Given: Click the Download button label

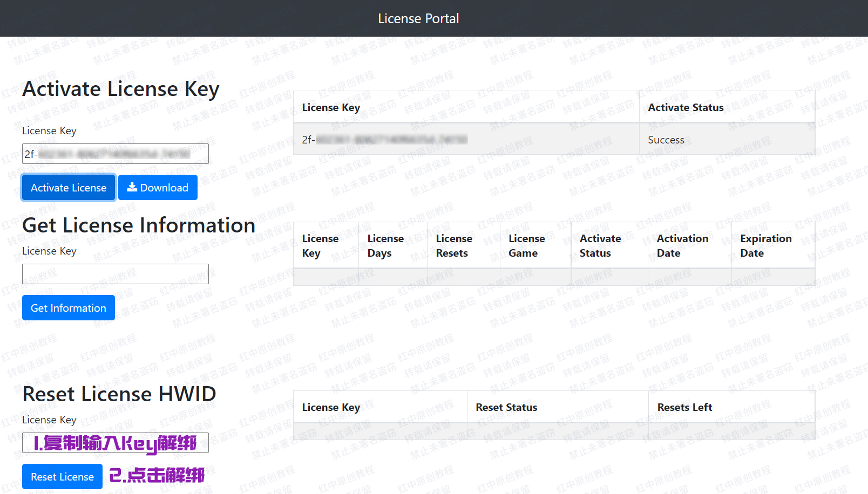Looking at the screenshot, I should click(x=164, y=188).
